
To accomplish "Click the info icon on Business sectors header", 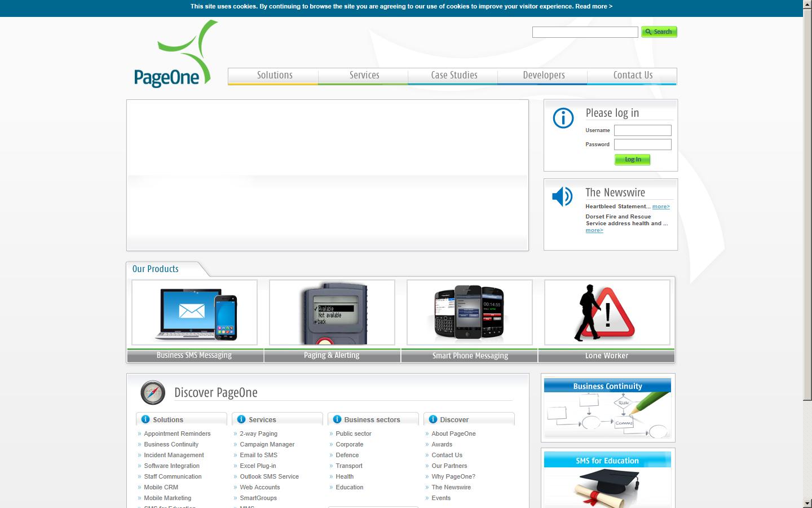I will [337, 419].
